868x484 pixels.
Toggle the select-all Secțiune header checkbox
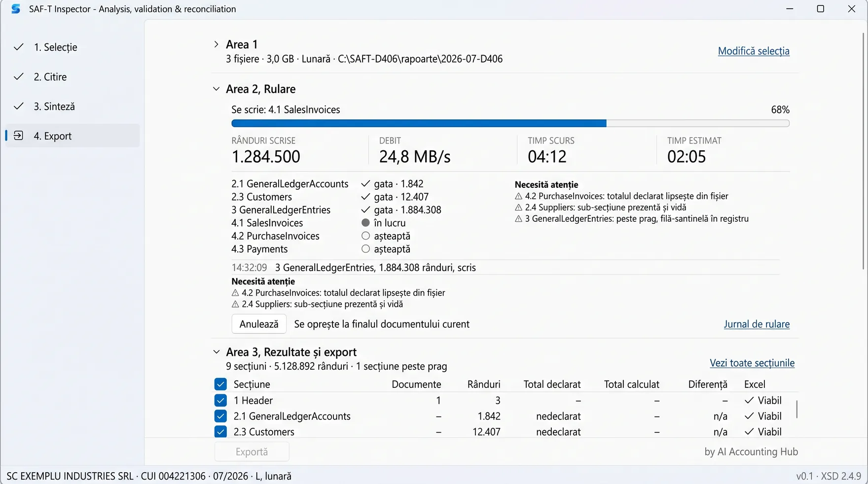[x=220, y=384]
